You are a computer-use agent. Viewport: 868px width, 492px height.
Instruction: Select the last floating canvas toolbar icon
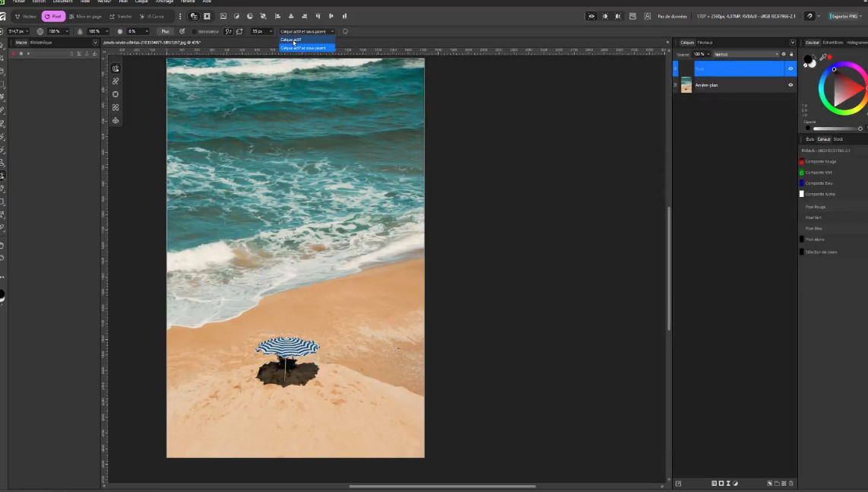[116, 121]
